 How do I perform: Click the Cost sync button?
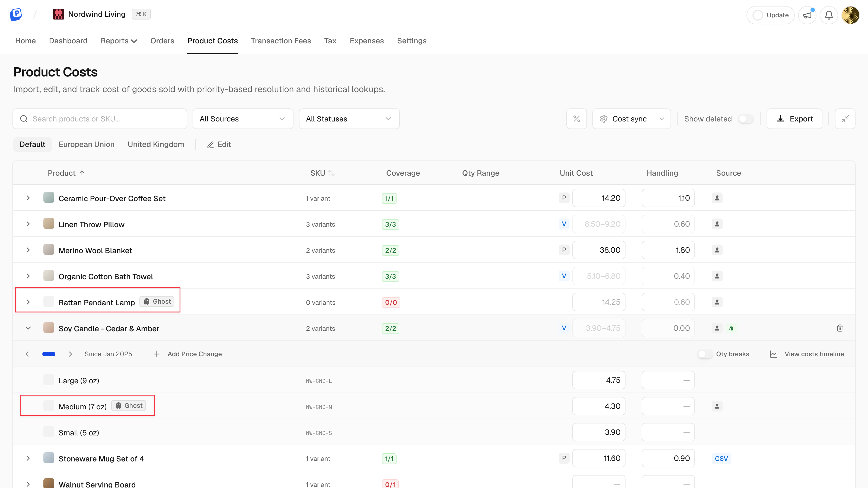[x=623, y=119]
